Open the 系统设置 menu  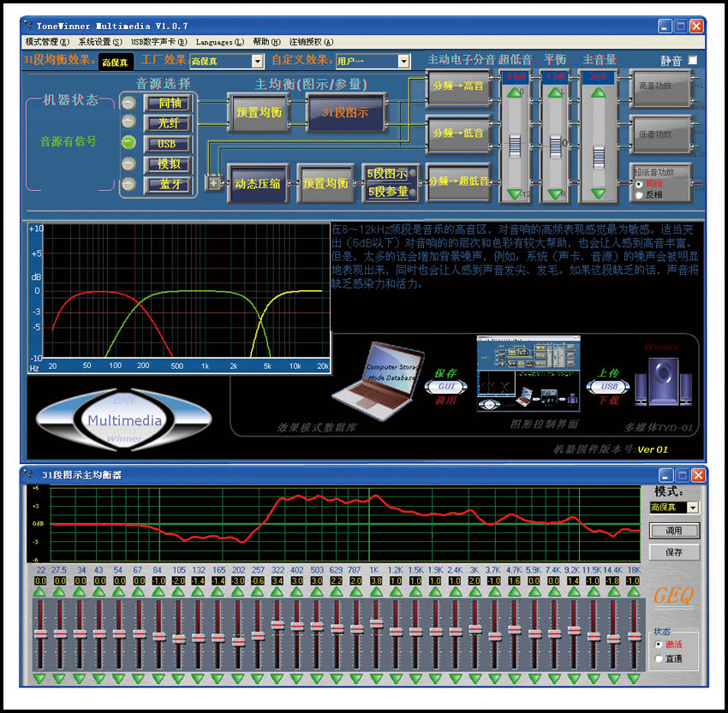[99, 41]
